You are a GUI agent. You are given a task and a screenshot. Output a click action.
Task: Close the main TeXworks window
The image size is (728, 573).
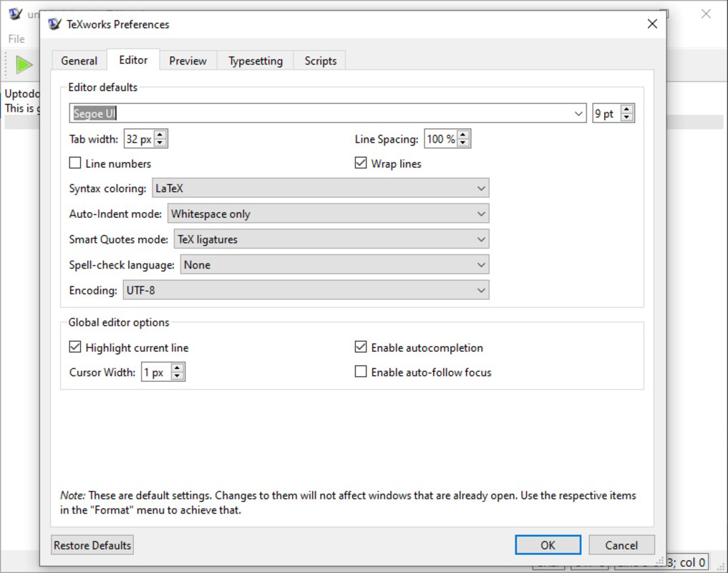pyautogui.click(x=707, y=14)
